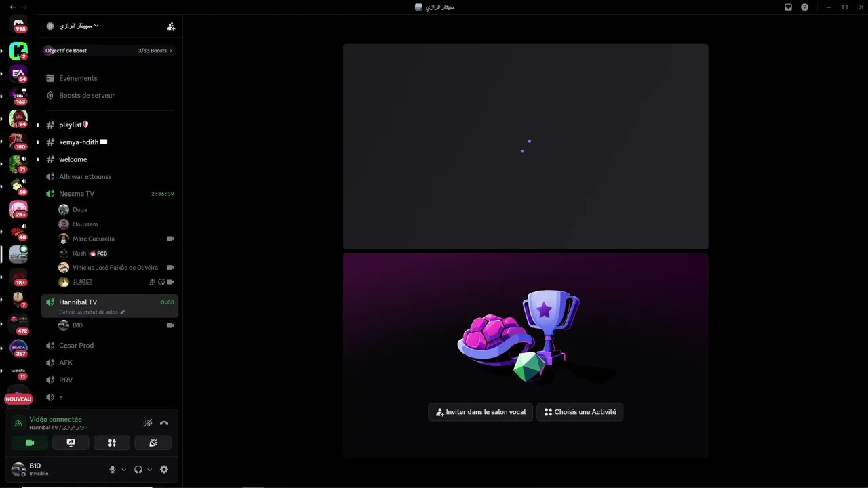Expand microphone input options arrow
The image size is (868, 488).
click(x=123, y=470)
